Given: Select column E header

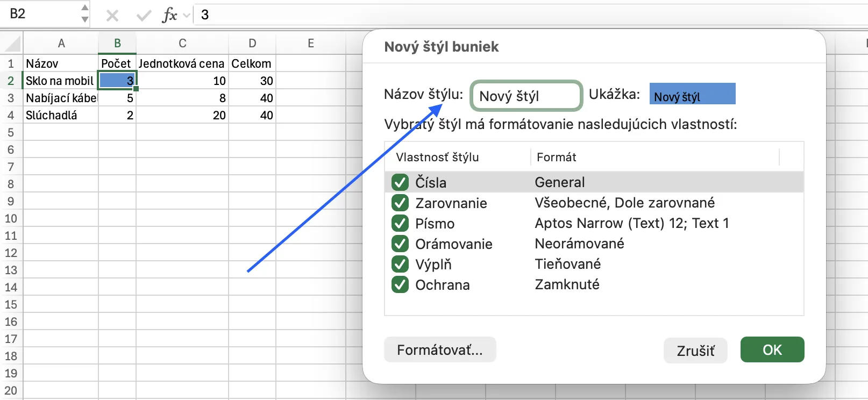Looking at the screenshot, I should tap(310, 43).
